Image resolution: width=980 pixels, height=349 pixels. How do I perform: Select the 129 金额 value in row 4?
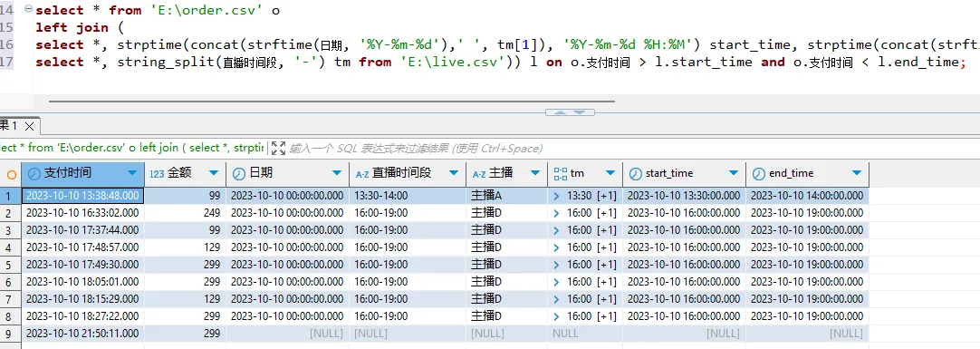click(x=185, y=247)
